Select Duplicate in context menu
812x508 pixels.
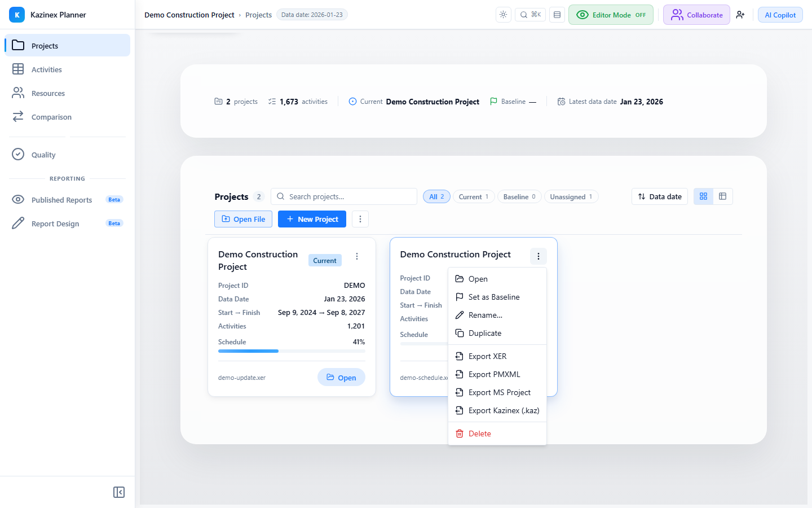[x=497, y=333]
